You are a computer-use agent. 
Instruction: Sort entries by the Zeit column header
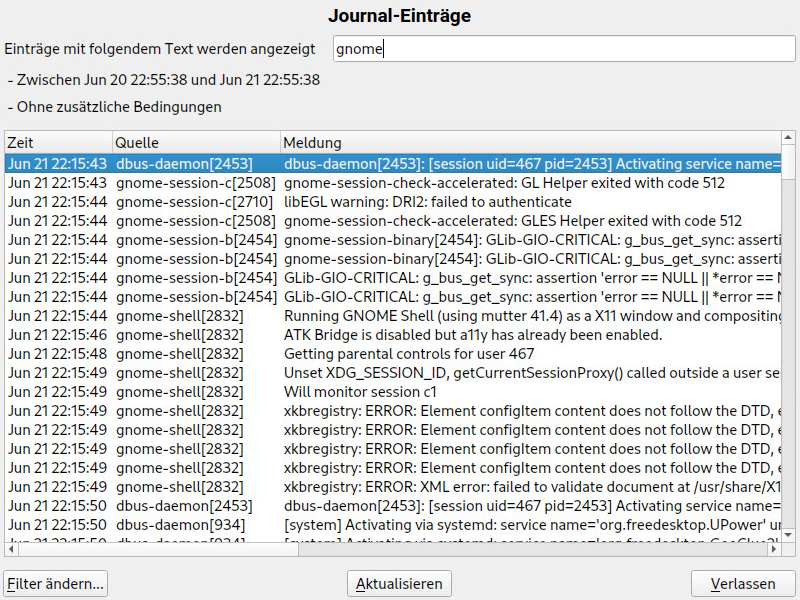click(59, 142)
